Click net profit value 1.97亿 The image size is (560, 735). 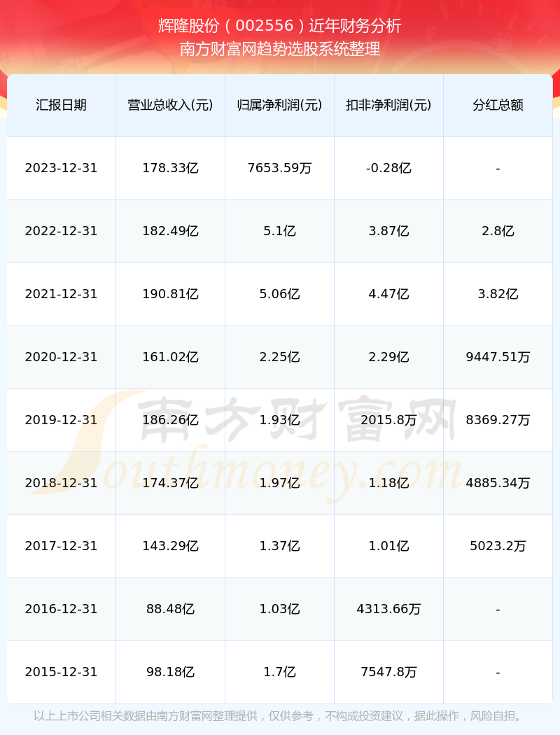click(x=280, y=483)
